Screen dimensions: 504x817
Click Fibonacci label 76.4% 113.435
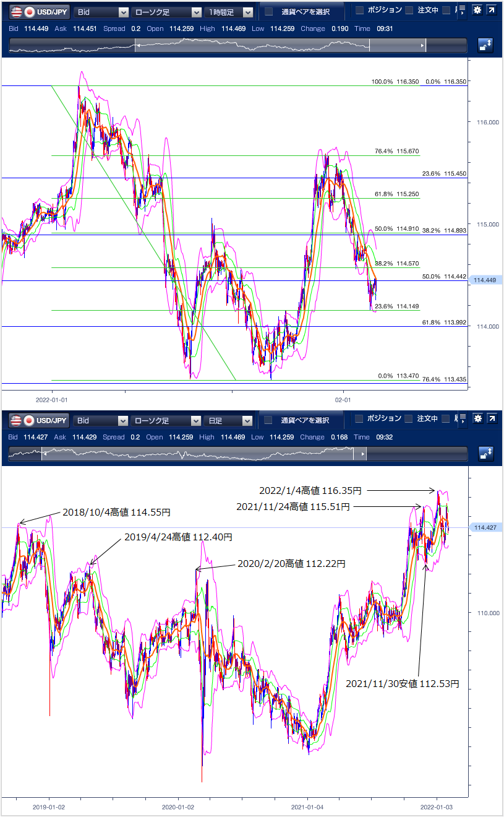[x=445, y=379]
